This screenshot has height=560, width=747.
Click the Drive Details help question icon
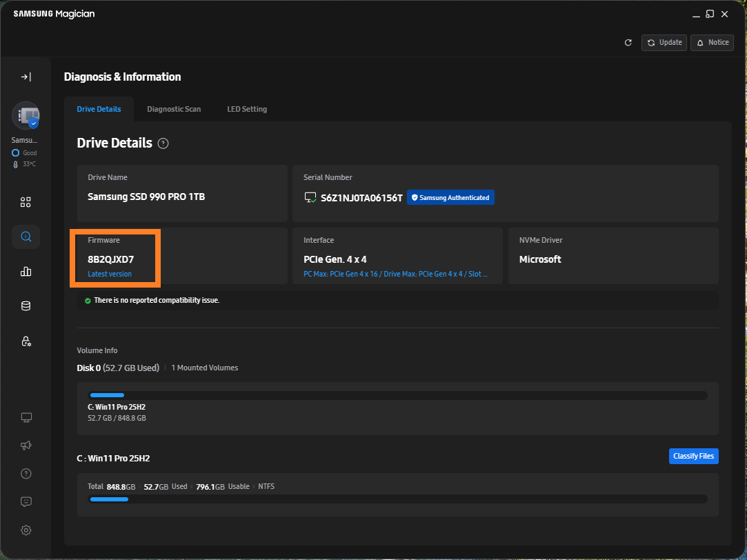pyautogui.click(x=163, y=143)
